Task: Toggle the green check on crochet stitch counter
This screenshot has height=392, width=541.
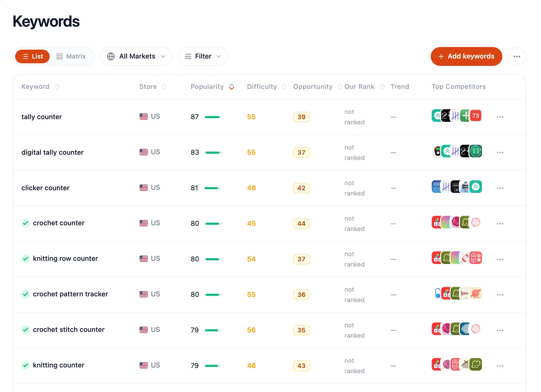Action: (26, 330)
